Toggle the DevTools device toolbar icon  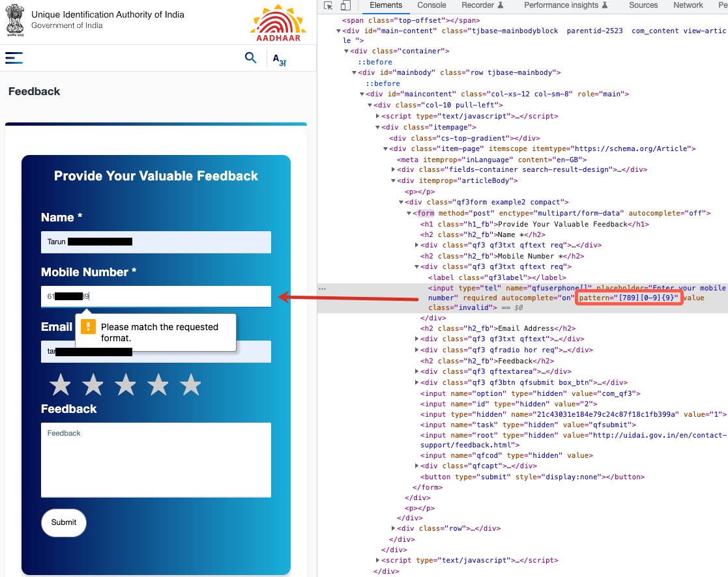pos(345,6)
